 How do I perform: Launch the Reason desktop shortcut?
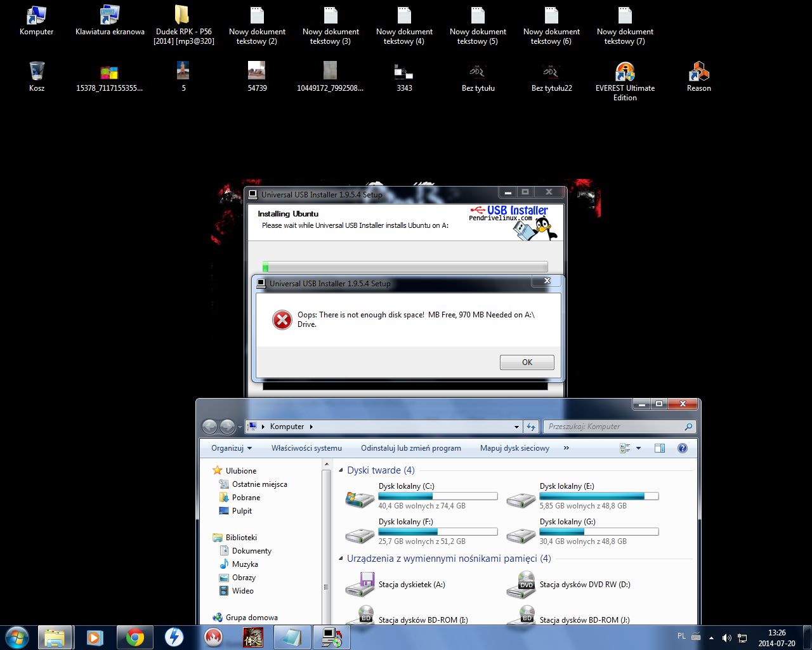tap(698, 77)
